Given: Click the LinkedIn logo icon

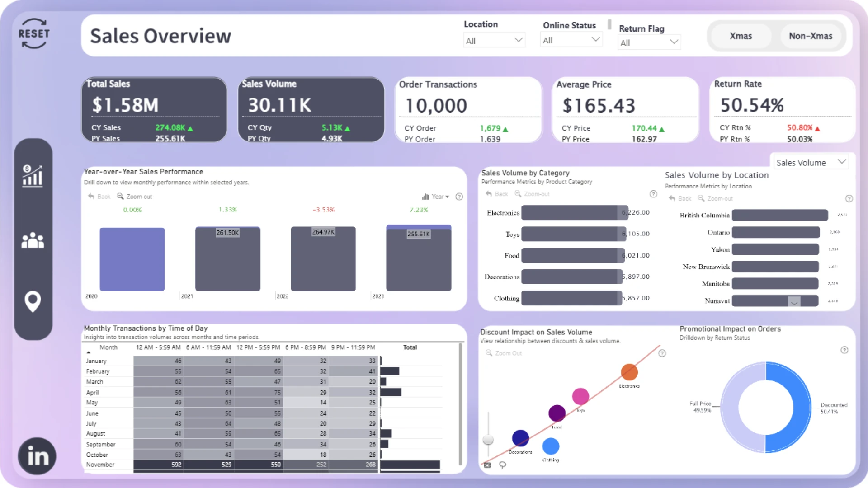Looking at the screenshot, I should tap(37, 456).
